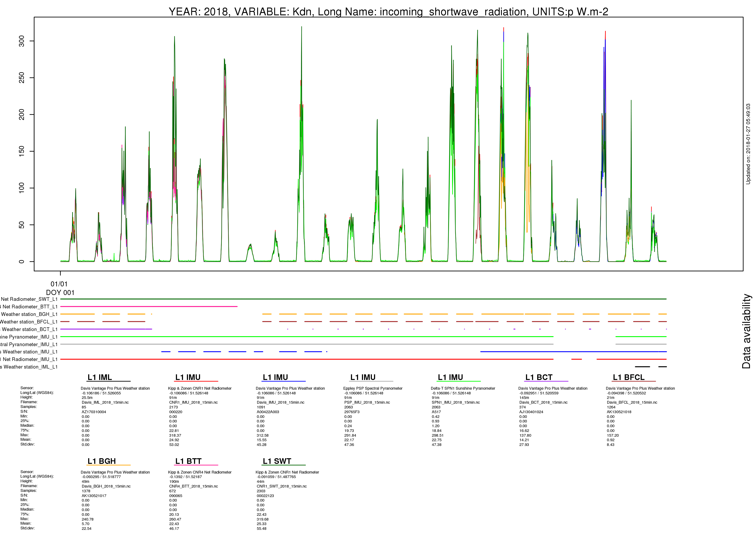This screenshot has width=756, height=535.
Task: Click the height value 190m
Action: (x=174, y=482)
